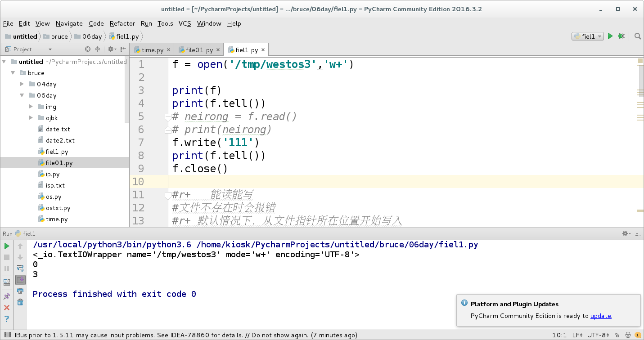Restore layout icon in Run panel
This screenshot has height=340, width=644.
point(7,282)
